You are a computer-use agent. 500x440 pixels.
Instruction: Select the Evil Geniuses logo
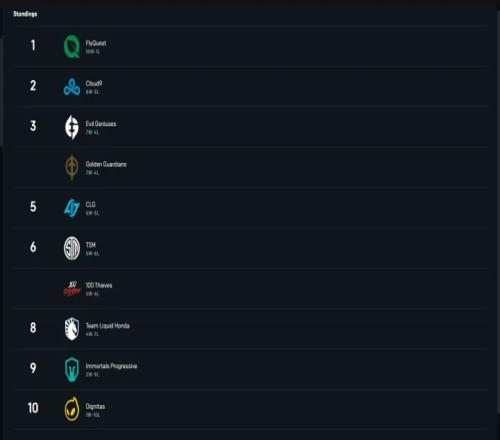(x=72, y=127)
